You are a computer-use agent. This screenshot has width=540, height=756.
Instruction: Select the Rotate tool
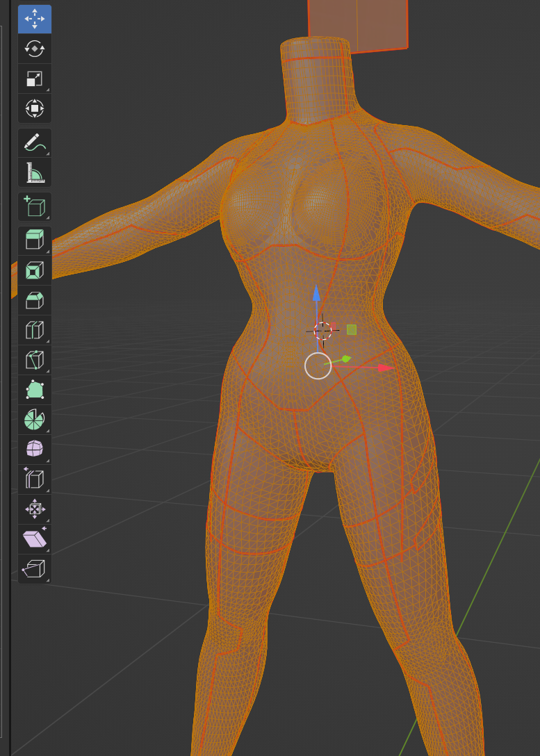[x=35, y=49]
